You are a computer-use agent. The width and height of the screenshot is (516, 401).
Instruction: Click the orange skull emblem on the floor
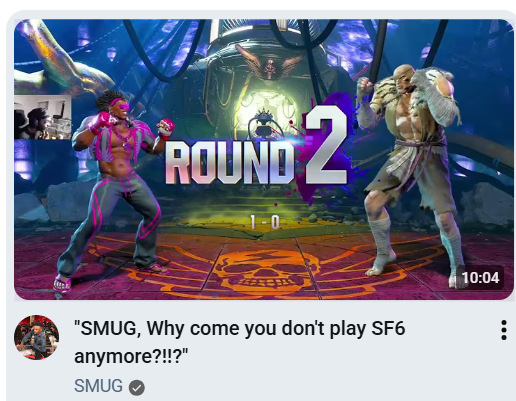tap(266, 269)
